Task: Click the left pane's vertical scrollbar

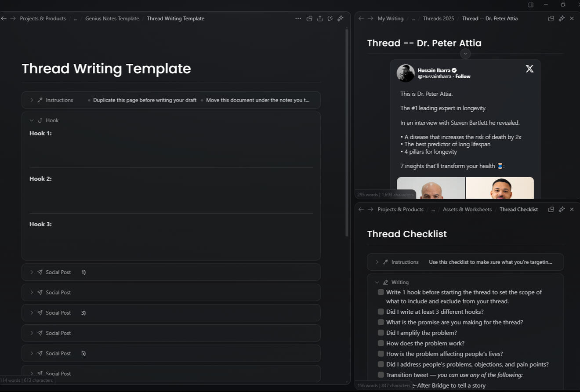Action: tap(347, 132)
